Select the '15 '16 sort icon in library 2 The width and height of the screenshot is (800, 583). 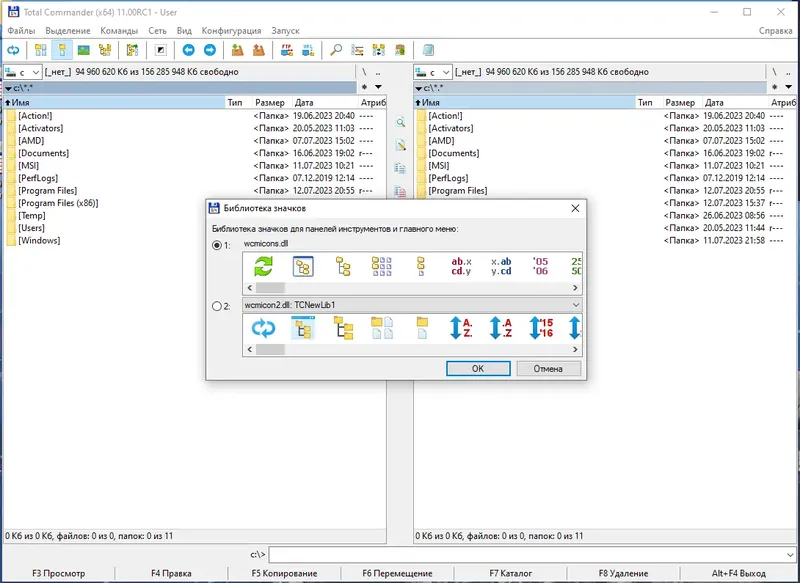pyautogui.click(x=541, y=328)
